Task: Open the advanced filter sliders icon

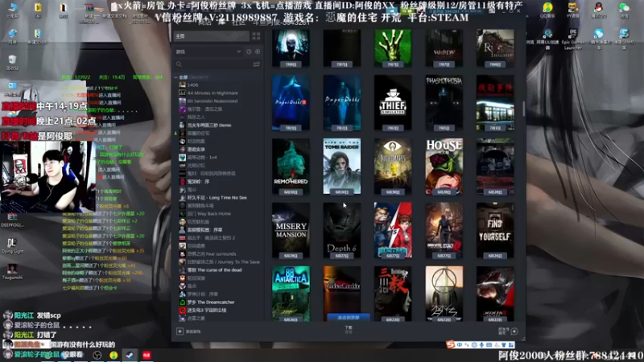Action: [256, 64]
